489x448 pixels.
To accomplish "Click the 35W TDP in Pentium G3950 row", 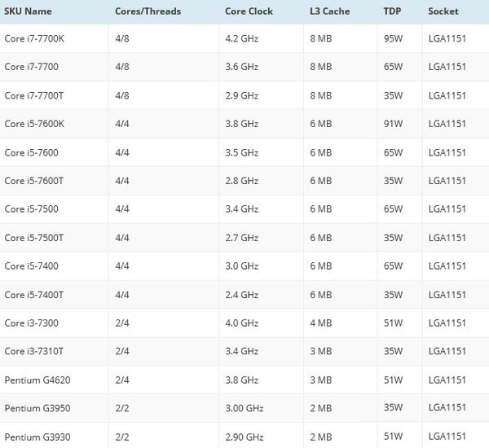I will [x=393, y=407].
